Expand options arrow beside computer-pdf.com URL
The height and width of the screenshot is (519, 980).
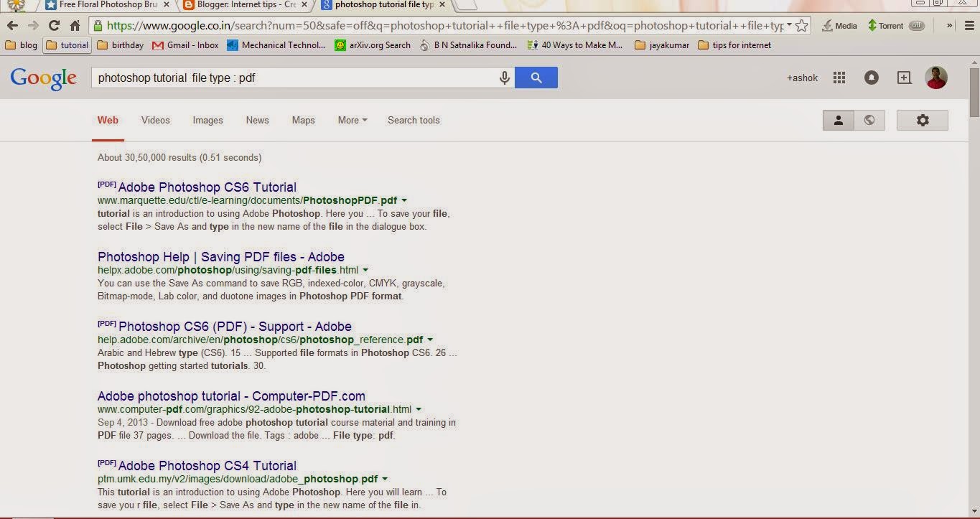click(x=419, y=409)
